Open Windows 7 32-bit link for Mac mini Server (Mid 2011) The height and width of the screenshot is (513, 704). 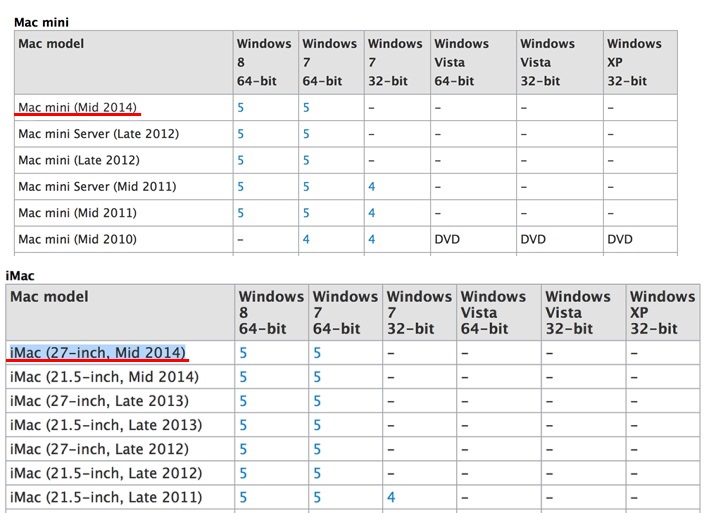[x=372, y=187]
